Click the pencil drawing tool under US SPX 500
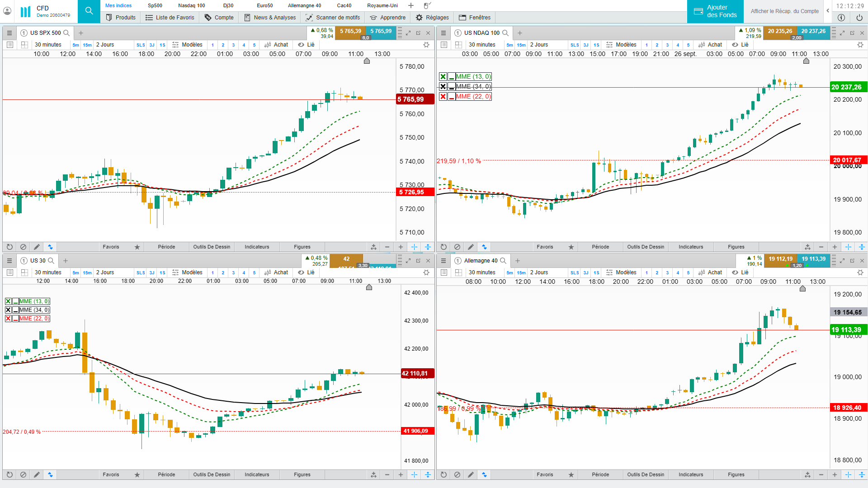Screen dimensions: 868x488 37,247
